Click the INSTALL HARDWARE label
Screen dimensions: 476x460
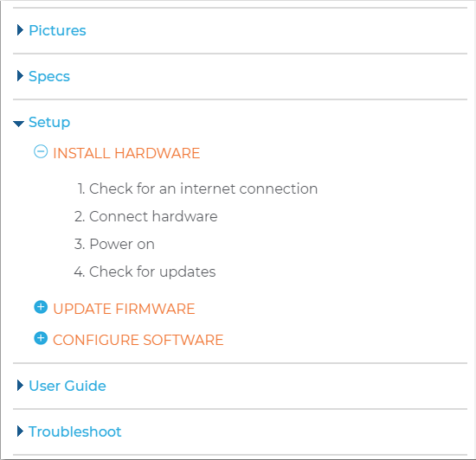pos(126,153)
